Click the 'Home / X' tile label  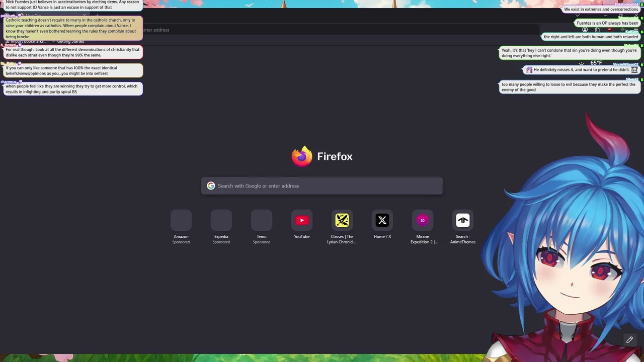[382, 237]
